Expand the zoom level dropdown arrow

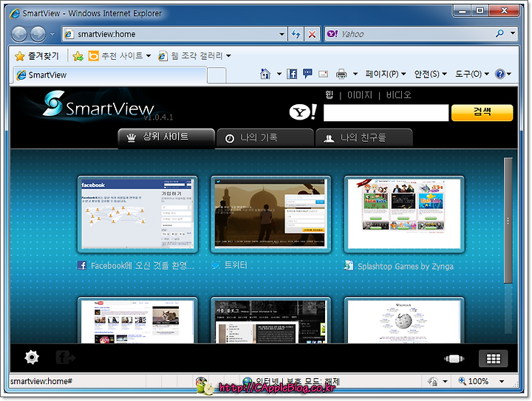(502, 382)
